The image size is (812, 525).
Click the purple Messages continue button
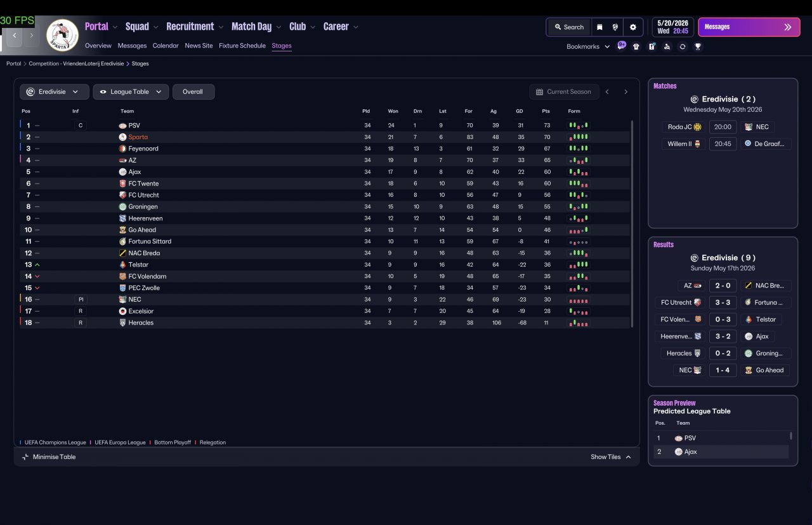(749, 27)
